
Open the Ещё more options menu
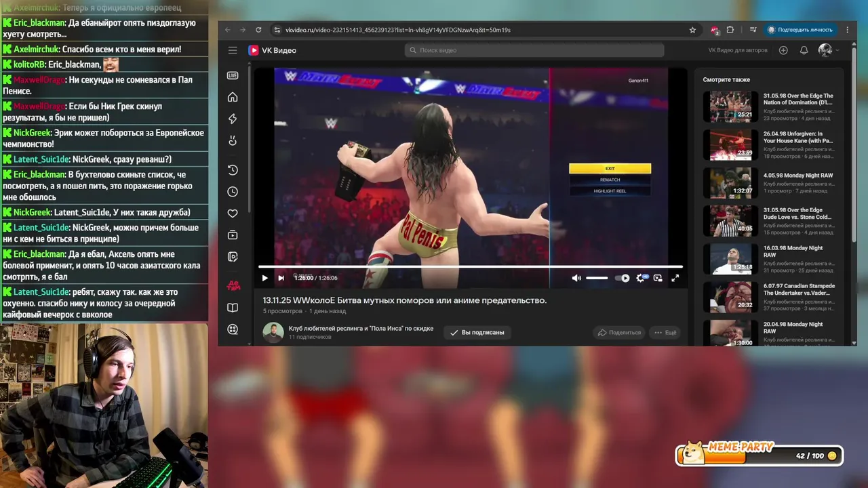tap(665, 333)
